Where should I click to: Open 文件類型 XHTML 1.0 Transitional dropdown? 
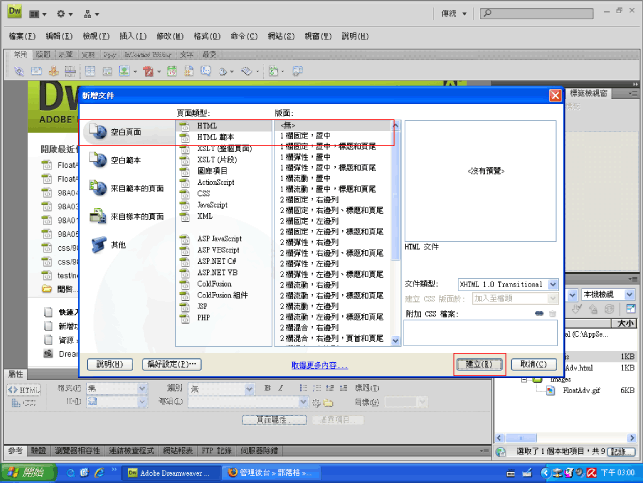(508, 284)
